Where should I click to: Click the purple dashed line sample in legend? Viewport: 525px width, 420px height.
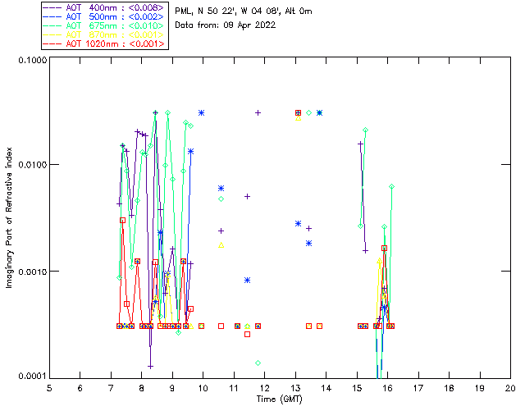tap(52, 7)
